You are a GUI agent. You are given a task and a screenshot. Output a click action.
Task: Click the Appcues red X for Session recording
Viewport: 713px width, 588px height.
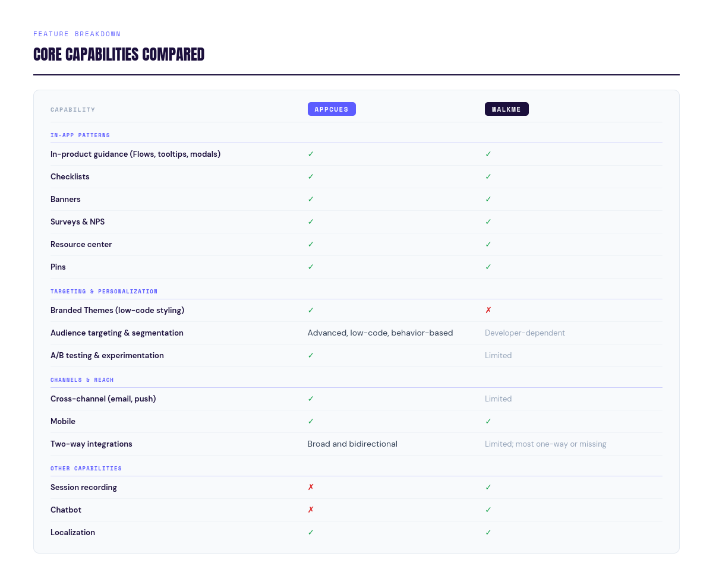(x=311, y=488)
